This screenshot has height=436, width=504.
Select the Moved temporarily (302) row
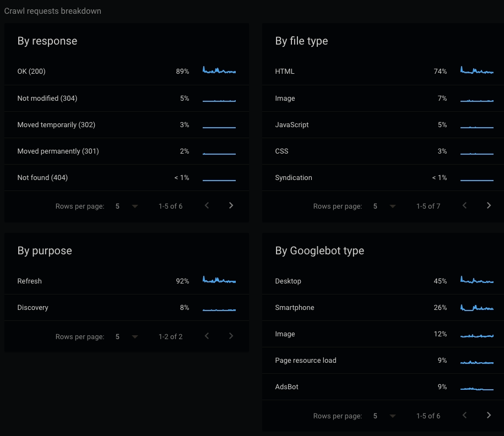click(x=55, y=124)
